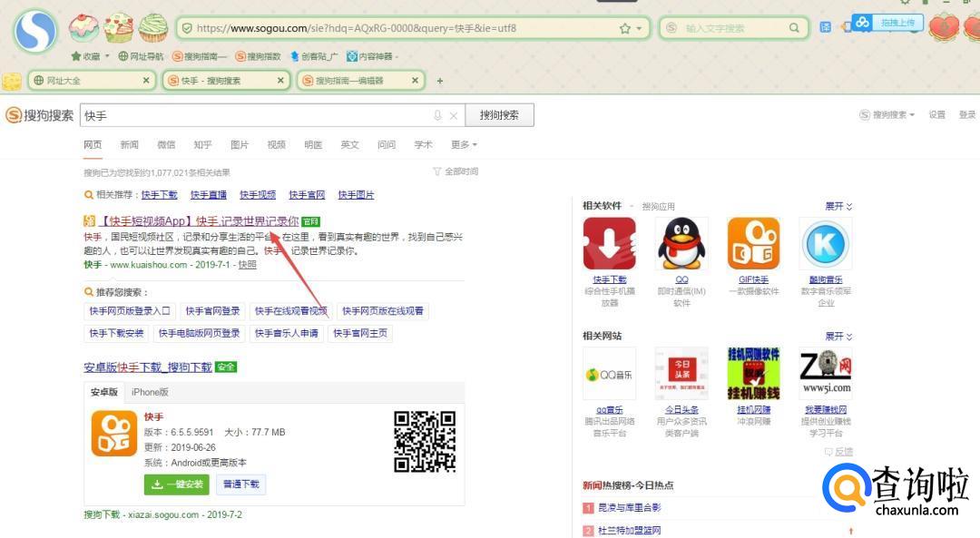980x538 pixels.
Task: Click the 挂机网赚 website thumbnail
Action: point(754,374)
